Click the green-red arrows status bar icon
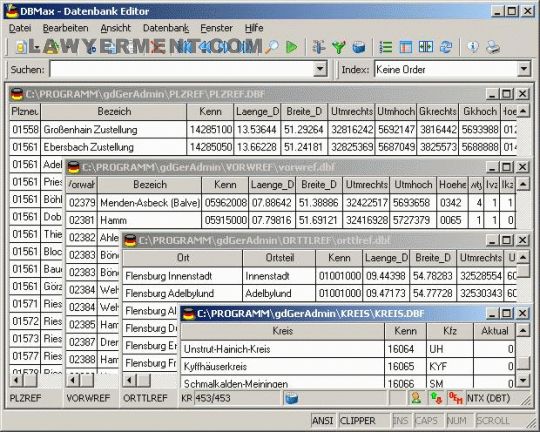The image size is (540, 432). [x=436, y=398]
